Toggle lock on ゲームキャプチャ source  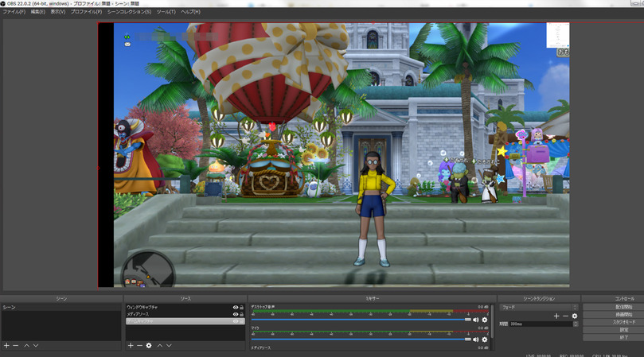click(241, 321)
